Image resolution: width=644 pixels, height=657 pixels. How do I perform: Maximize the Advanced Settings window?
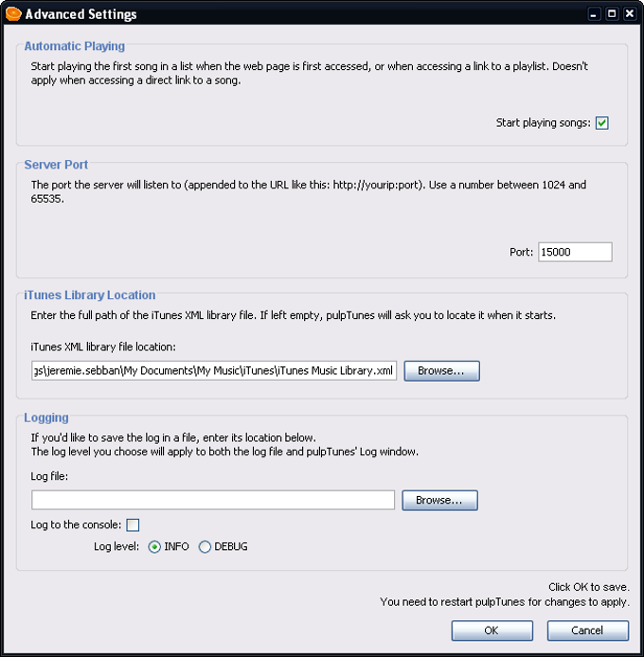(x=612, y=14)
